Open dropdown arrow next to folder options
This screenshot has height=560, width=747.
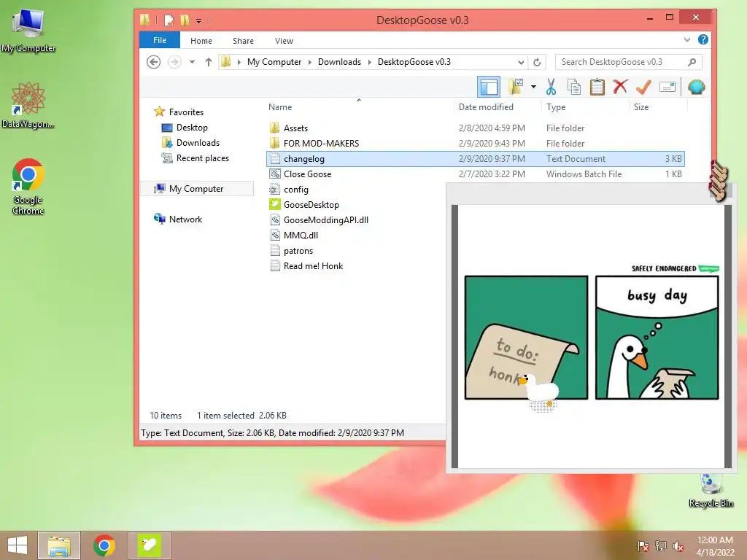coord(533,87)
